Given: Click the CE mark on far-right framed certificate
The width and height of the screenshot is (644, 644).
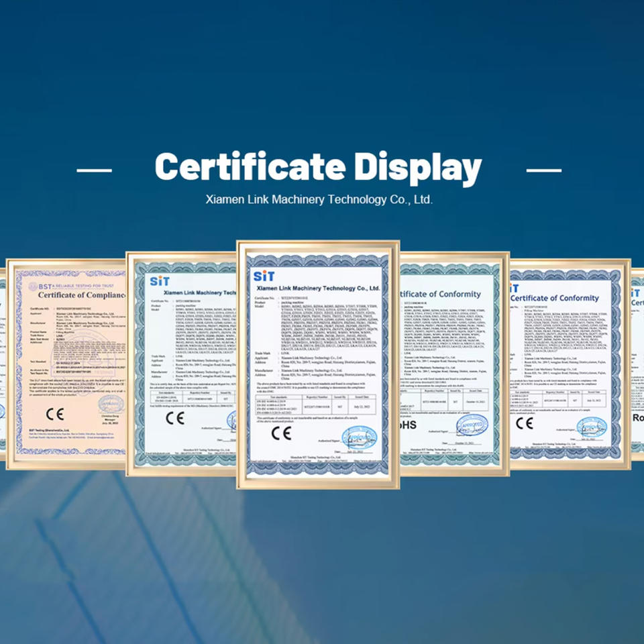Looking at the screenshot, I should 525,423.
